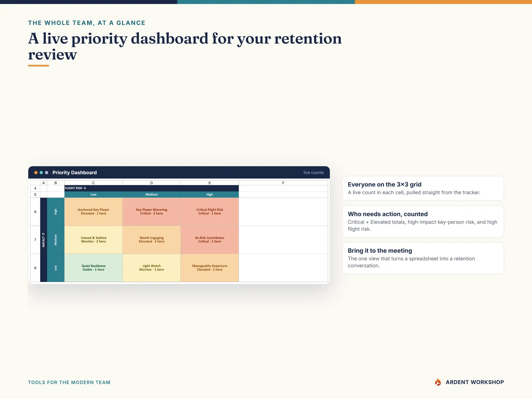Click column header E

pyautogui.click(x=210, y=183)
